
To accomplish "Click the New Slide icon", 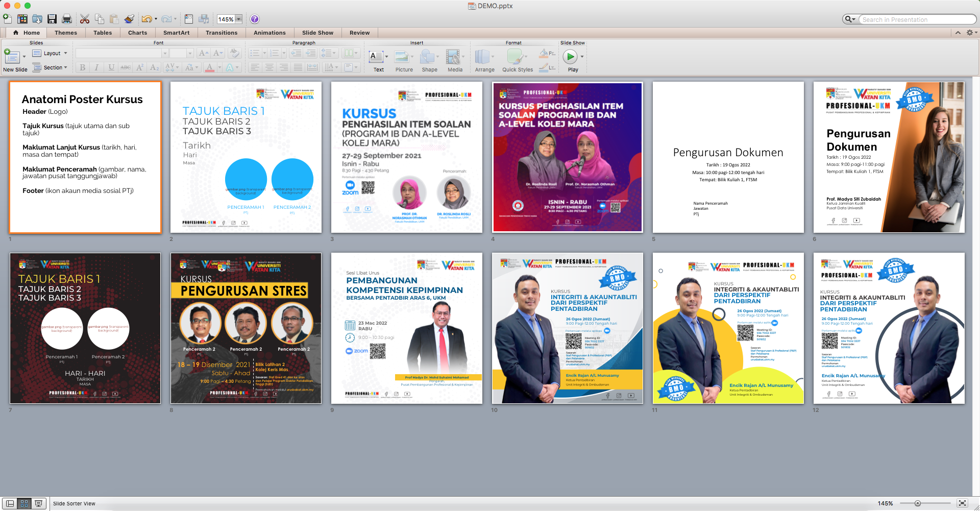I will point(11,56).
